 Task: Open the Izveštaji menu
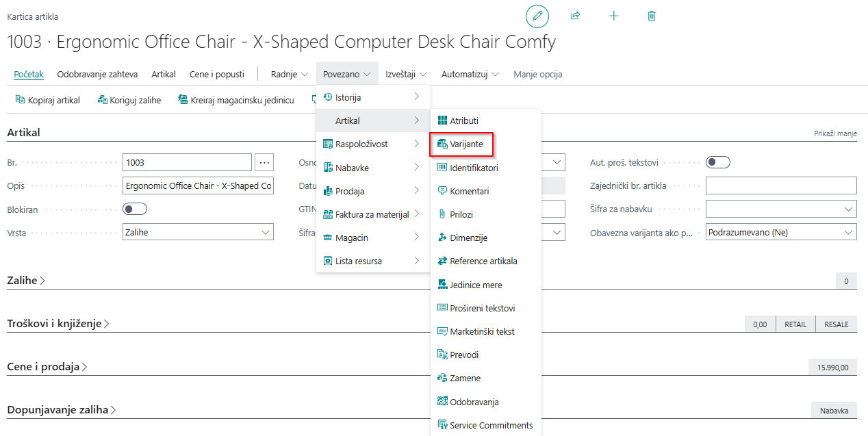tap(406, 74)
